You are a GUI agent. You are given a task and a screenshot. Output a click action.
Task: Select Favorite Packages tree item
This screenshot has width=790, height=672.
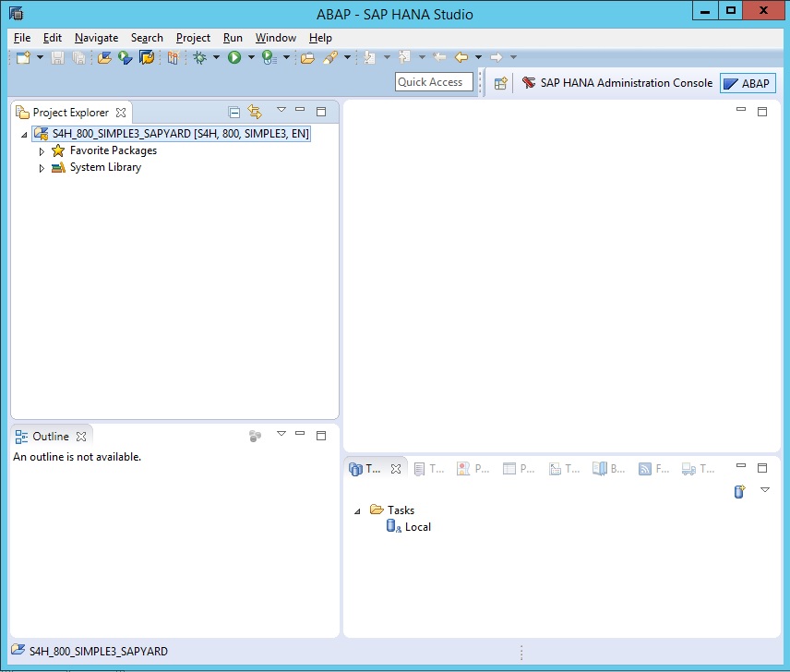coord(104,150)
